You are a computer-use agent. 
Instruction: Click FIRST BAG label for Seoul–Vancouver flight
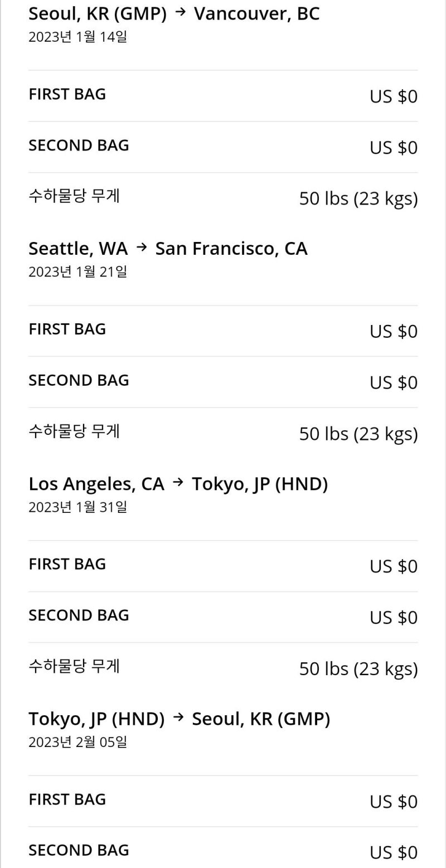tap(67, 94)
